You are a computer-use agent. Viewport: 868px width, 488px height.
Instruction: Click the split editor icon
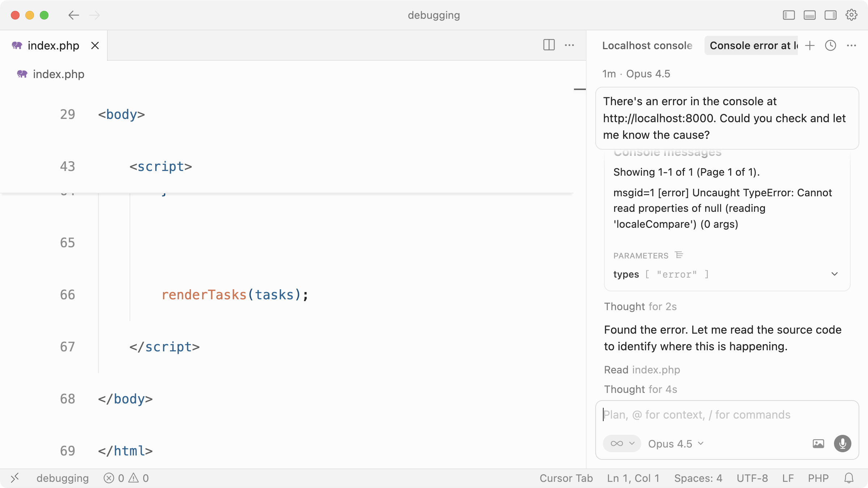tap(549, 45)
